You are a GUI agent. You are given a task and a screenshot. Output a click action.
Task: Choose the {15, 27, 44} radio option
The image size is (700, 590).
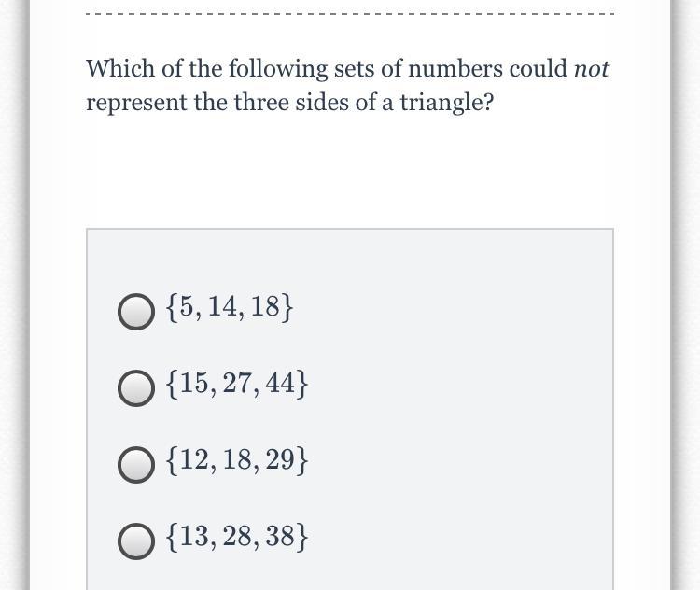point(136,388)
